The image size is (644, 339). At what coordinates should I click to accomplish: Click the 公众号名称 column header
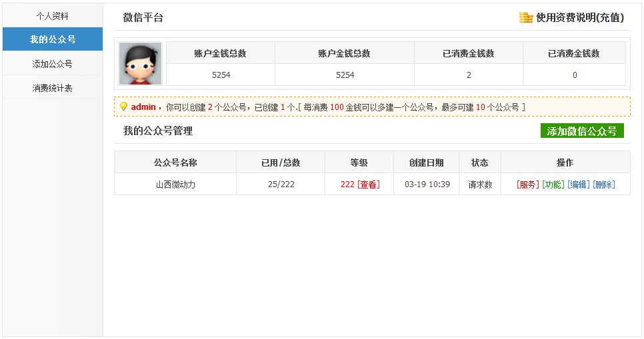click(175, 163)
